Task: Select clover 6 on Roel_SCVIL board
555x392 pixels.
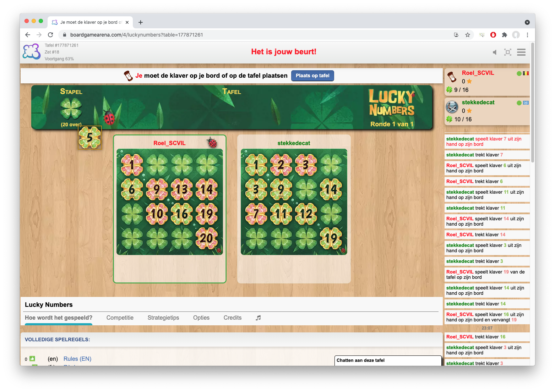Action: click(x=132, y=189)
